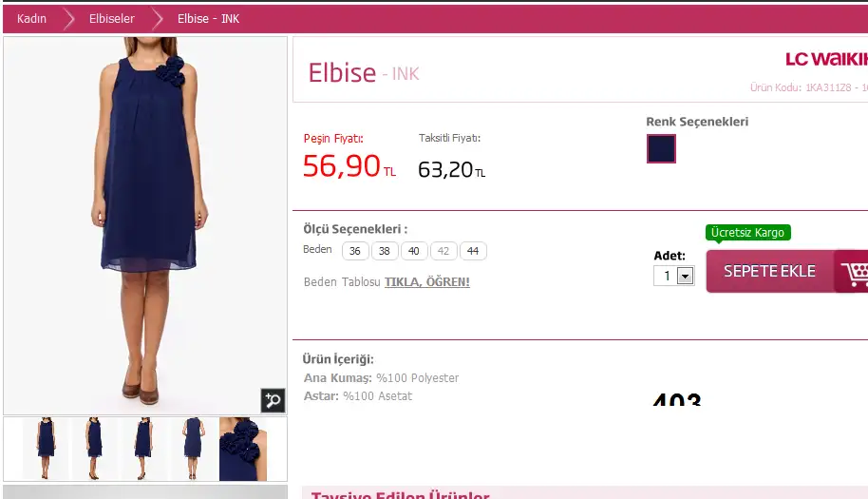Choose size 40 option

point(413,251)
